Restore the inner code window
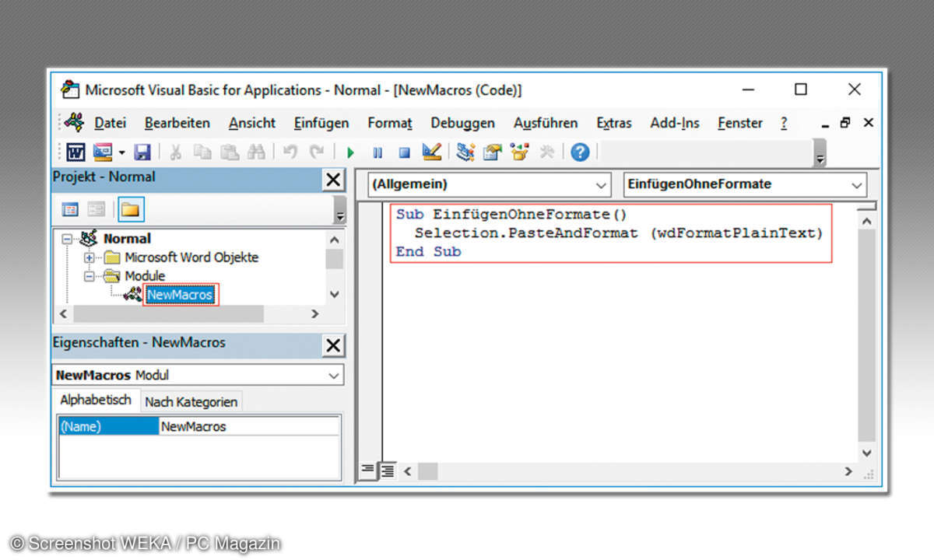The height and width of the screenshot is (560, 934). point(846,122)
